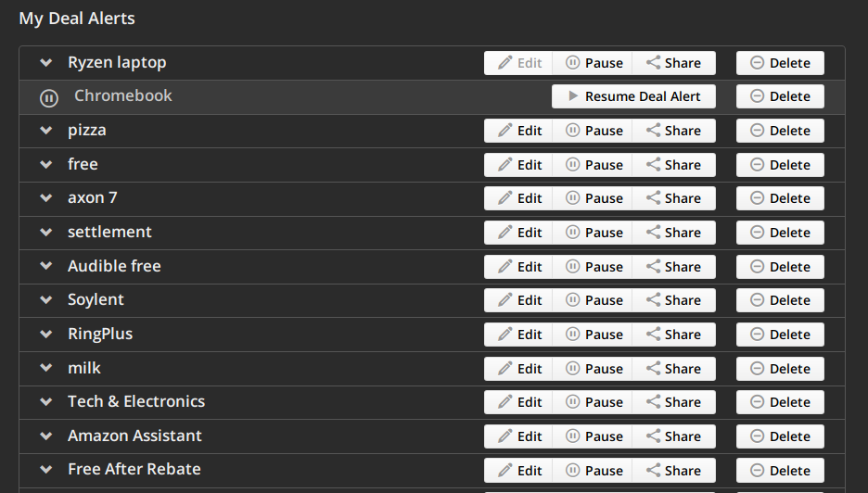Viewport: 868px width, 493px height.
Task: Select the Soylent alert name
Action: point(96,300)
